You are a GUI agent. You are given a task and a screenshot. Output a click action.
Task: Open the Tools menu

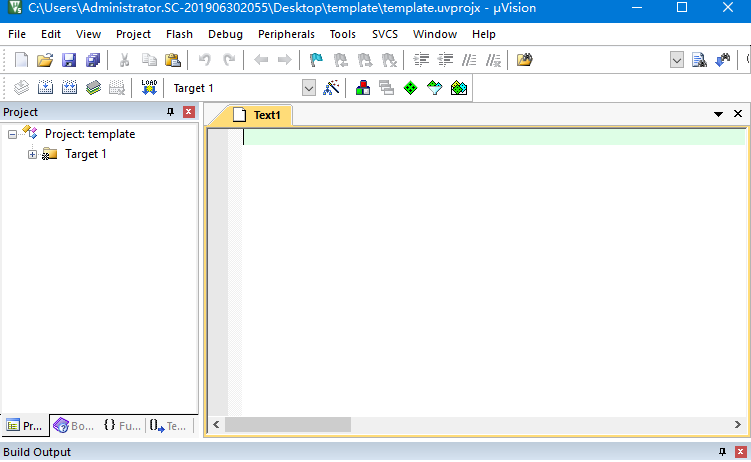pyautogui.click(x=342, y=34)
